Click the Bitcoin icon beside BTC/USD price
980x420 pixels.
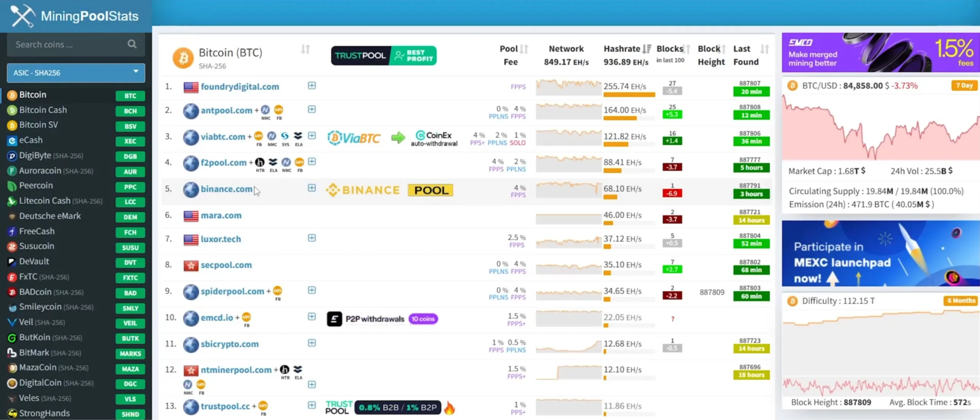792,86
